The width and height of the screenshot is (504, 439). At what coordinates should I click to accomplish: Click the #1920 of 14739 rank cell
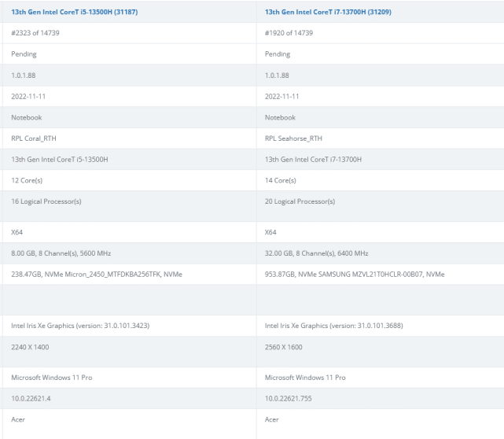[289, 33]
